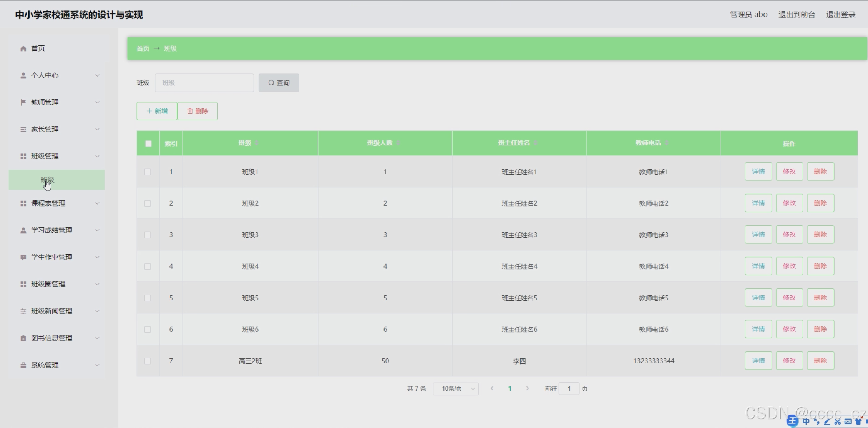Click the sort arrows on 班级人数 column
This screenshot has width=868, height=428.
click(398, 143)
